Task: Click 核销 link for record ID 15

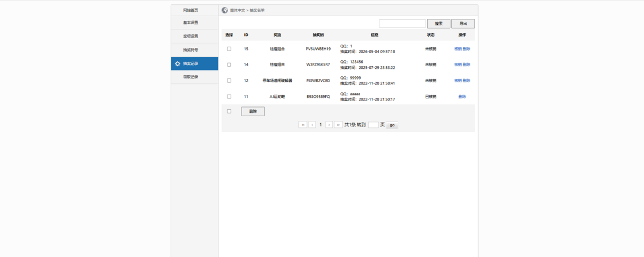Action: (458, 49)
